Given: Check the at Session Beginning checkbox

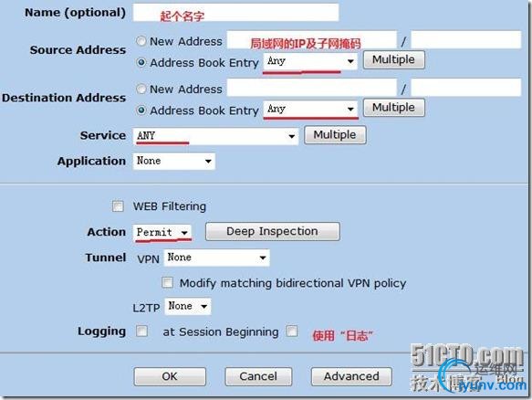Looking at the screenshot, I should [292, 332].
